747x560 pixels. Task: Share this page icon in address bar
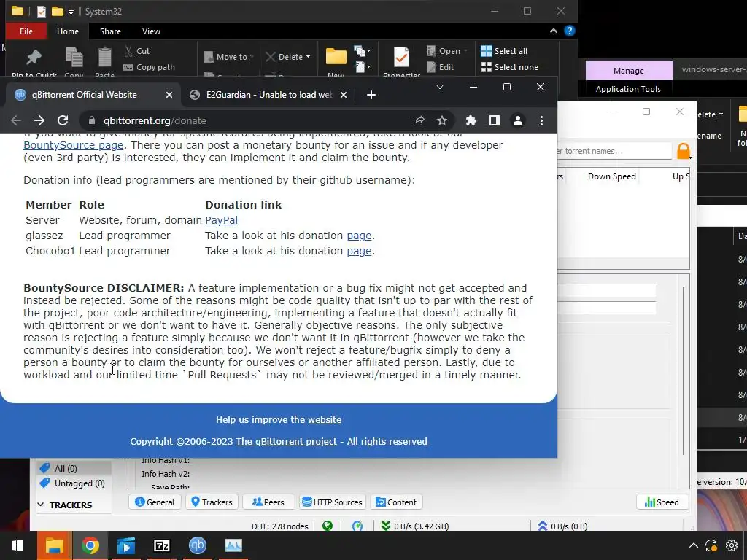coord(419,120)
